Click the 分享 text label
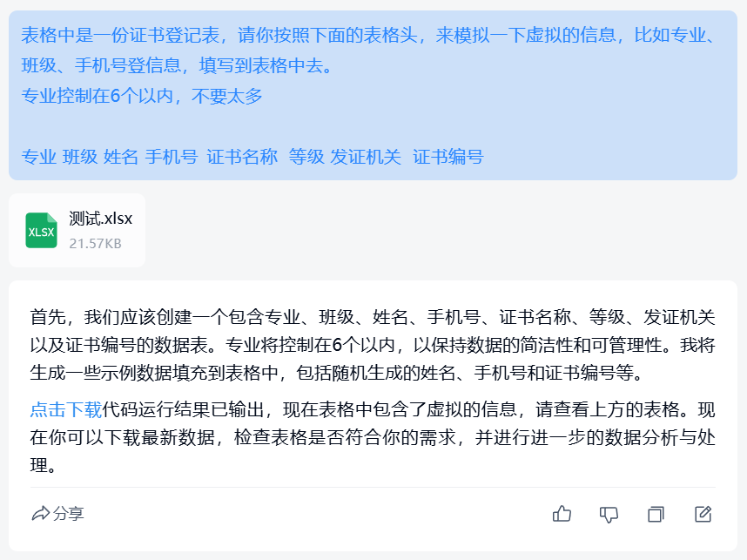The width and height of the screenshot is (747, 560). tap(69, 514)
